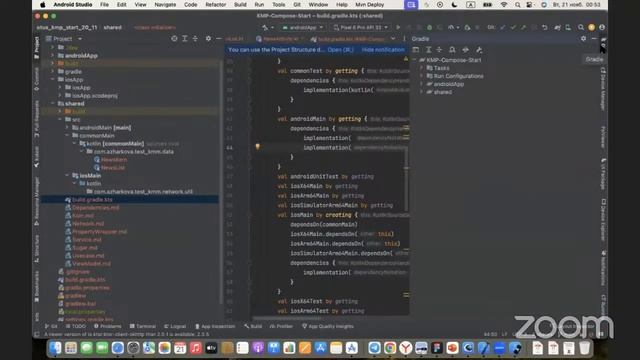This screenshot has width=640, height=360.
Task: Click Resource Manager tab on left stripe
Action: pyautogui.click(x=37, y=201)
